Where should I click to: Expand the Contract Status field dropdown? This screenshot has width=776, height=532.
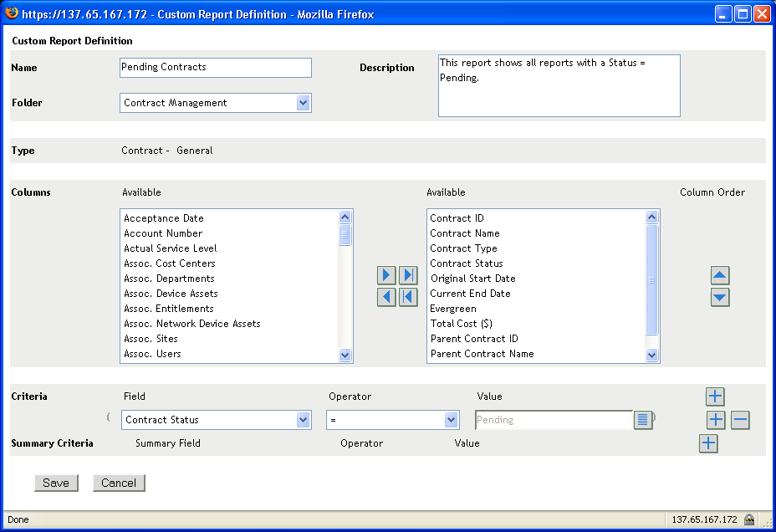(x=303, y=420)
